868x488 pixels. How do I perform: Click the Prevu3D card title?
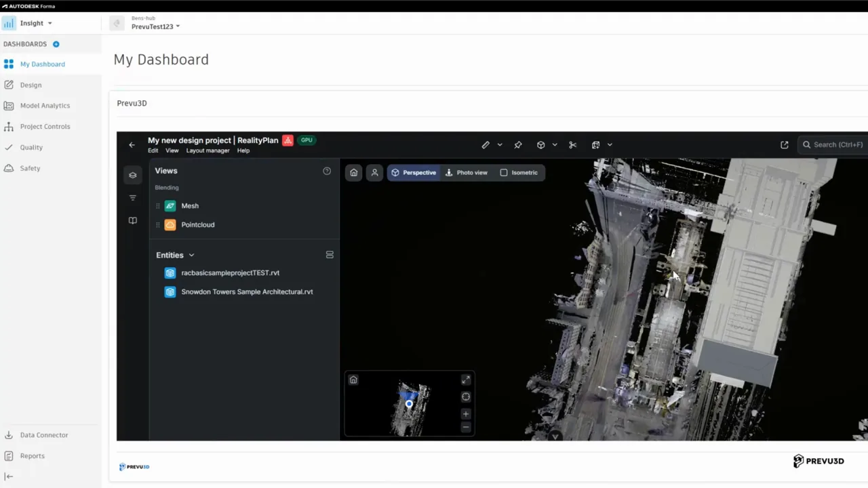coord(132,103)
